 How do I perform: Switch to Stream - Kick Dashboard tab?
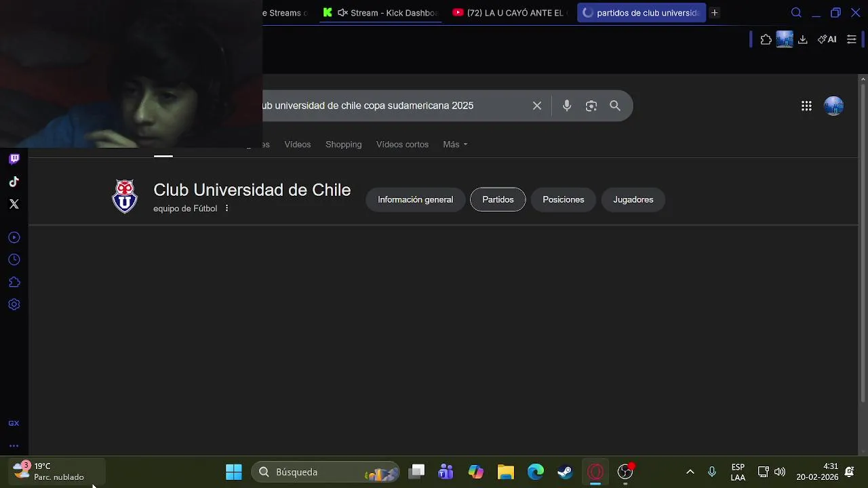point(381,13)
